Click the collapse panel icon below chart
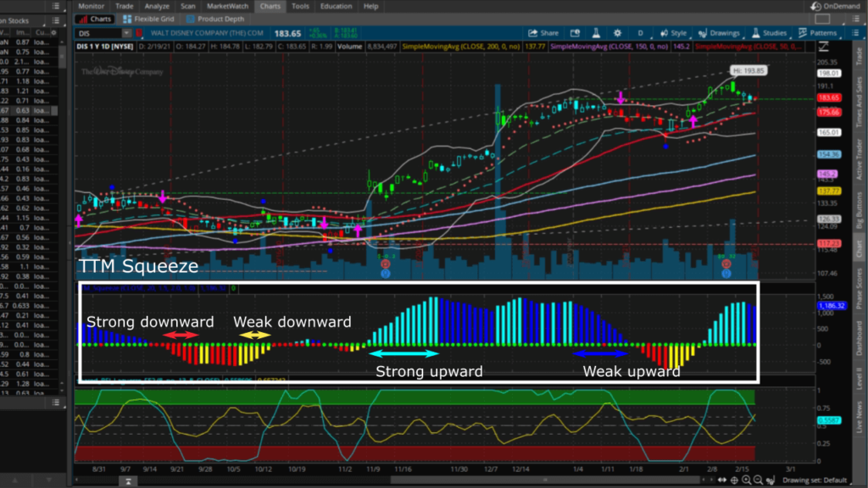Image resolution: width=868 pixels, height=488 pixels. pyautogui.click(x=128, y=481)
